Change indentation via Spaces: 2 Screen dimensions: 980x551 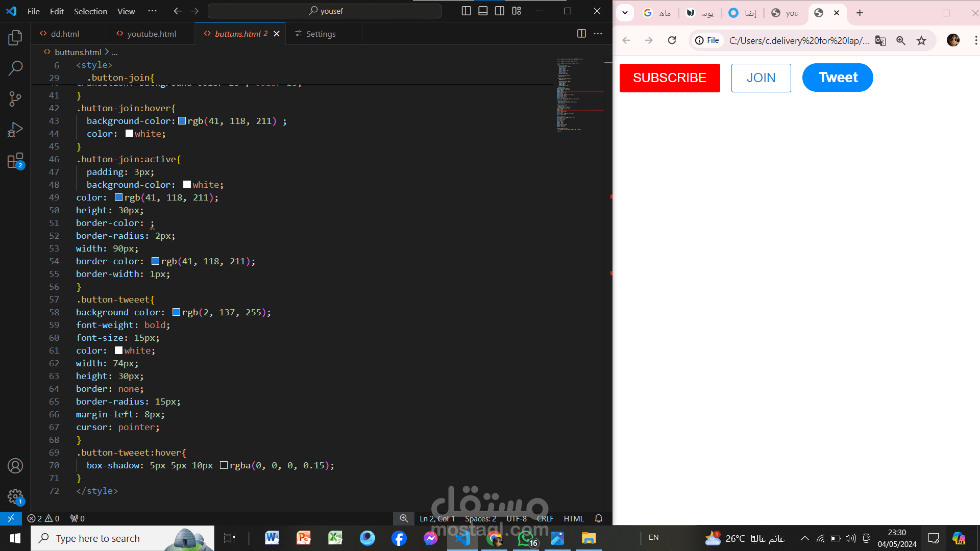(480, 518)
